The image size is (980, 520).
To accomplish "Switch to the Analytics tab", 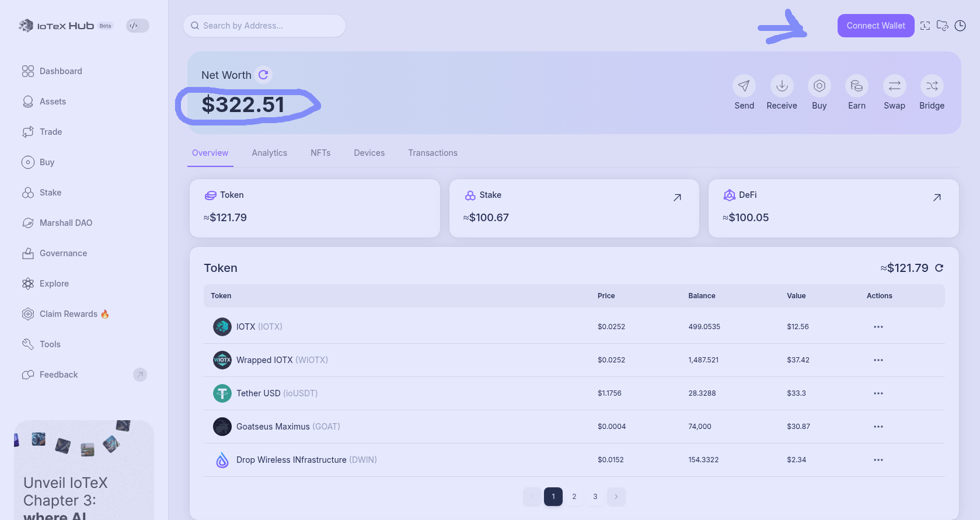I will (x=269, y=153).
